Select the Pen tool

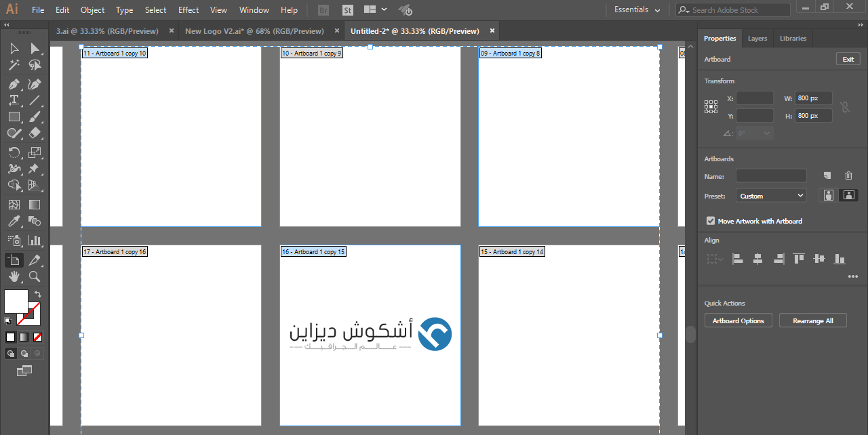point(14,84)
